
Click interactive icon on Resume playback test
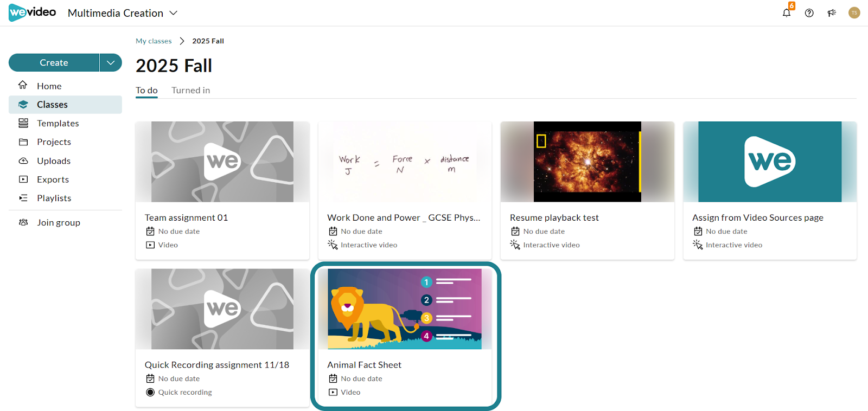[515, 245]
